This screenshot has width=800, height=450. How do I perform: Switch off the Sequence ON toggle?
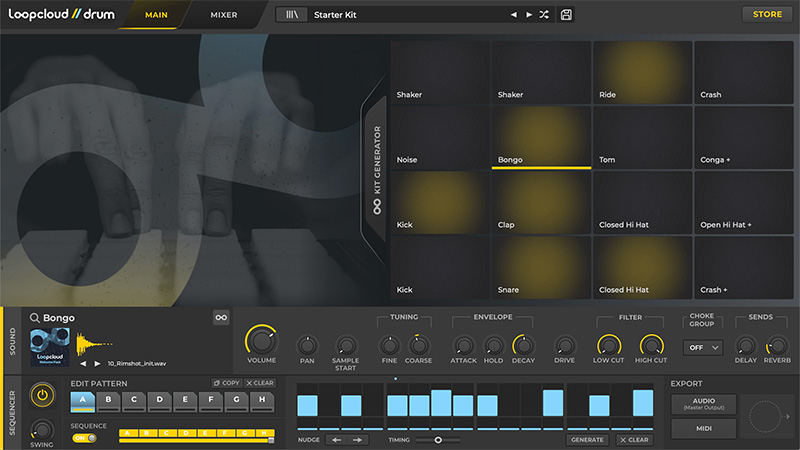point(85,437)
